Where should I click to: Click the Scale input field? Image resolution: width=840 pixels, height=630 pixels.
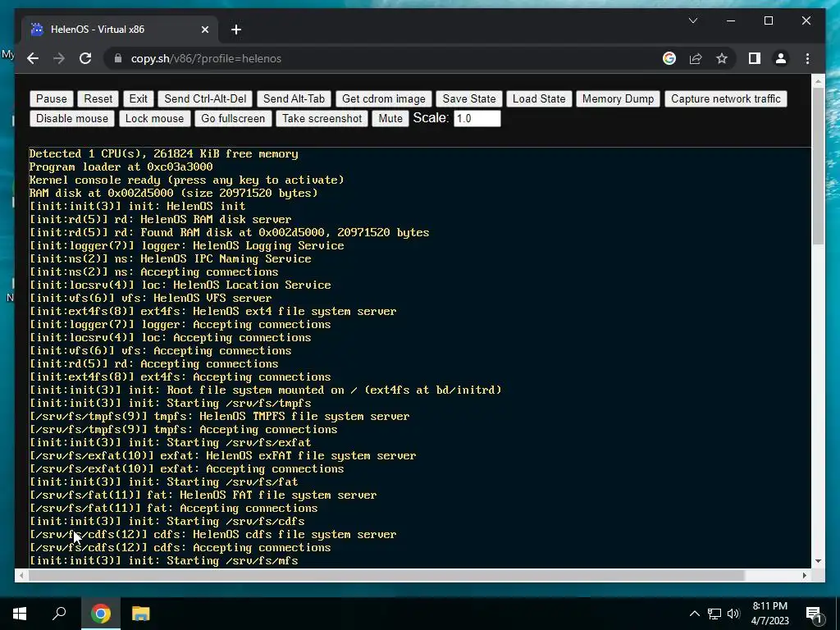point(477,118)
